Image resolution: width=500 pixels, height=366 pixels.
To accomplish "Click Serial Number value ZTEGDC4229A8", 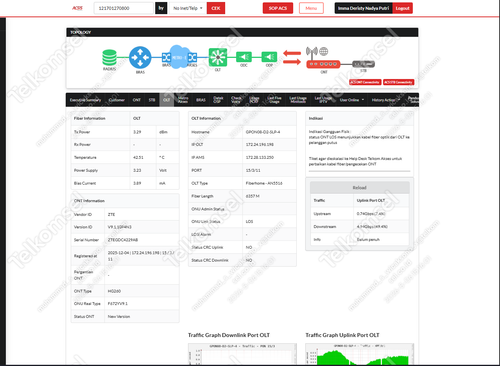I will pos(123,240).
